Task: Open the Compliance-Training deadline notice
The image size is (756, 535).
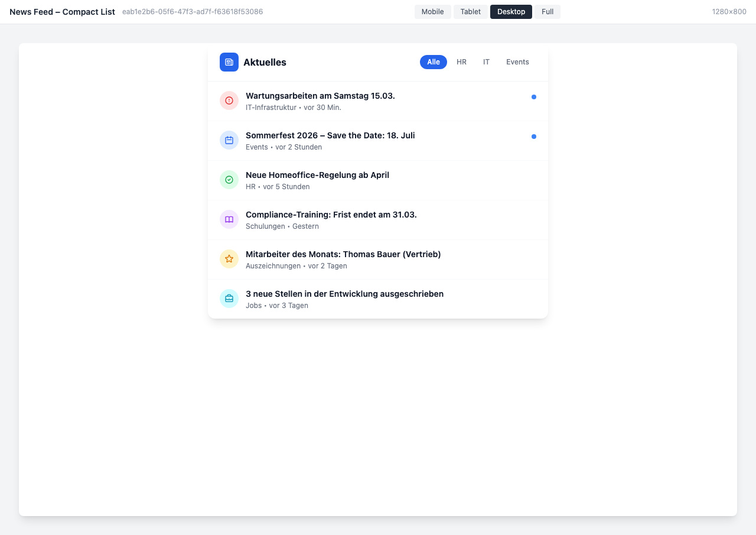Action: pos(331,215)
